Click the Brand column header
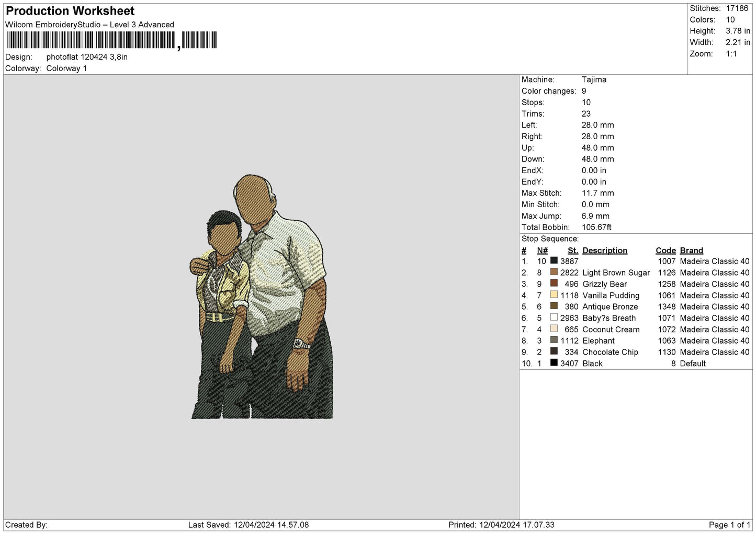756x534 pixels. click(x=691, y=251)
